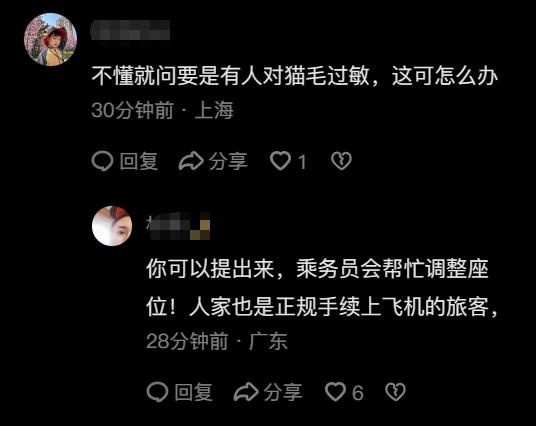Viewport: 536px width, 426px height.
Task: Open the first commenter's avatar with red hat
Action: 50,39
